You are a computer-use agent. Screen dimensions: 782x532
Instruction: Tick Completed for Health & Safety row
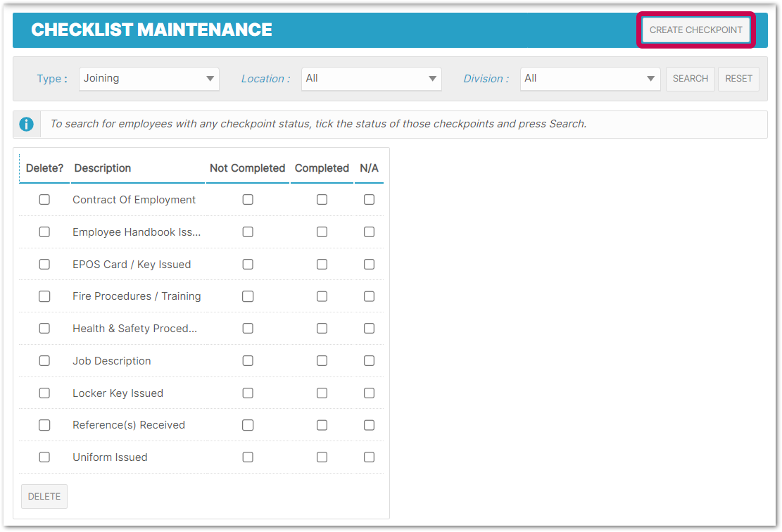322,328
